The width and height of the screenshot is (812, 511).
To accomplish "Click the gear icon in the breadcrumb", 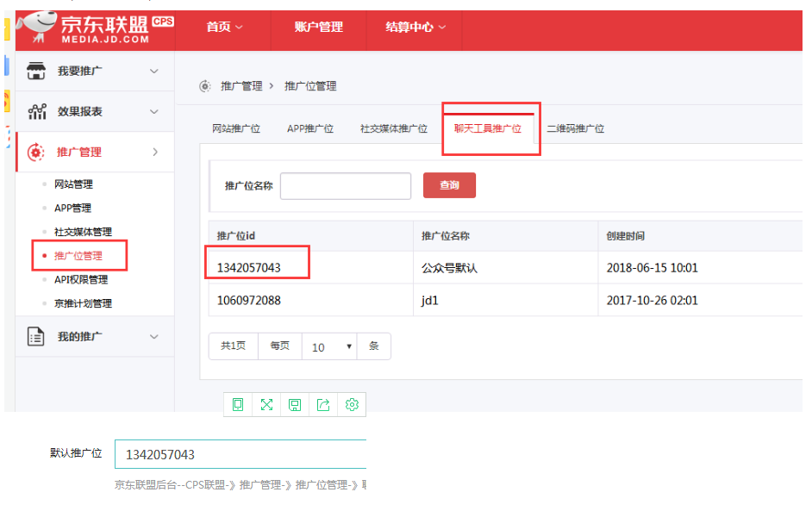I will coord(205,86).
